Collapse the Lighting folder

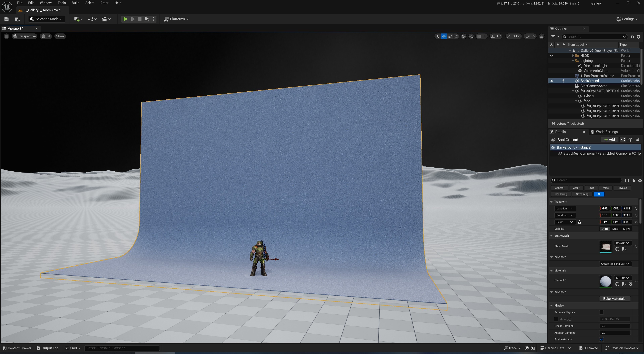tap(573, 61)
